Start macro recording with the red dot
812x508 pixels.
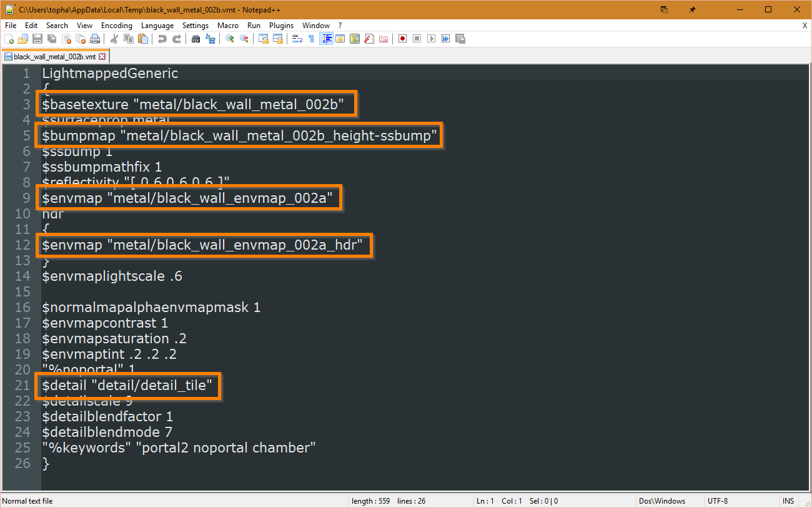tap(403, 39)
